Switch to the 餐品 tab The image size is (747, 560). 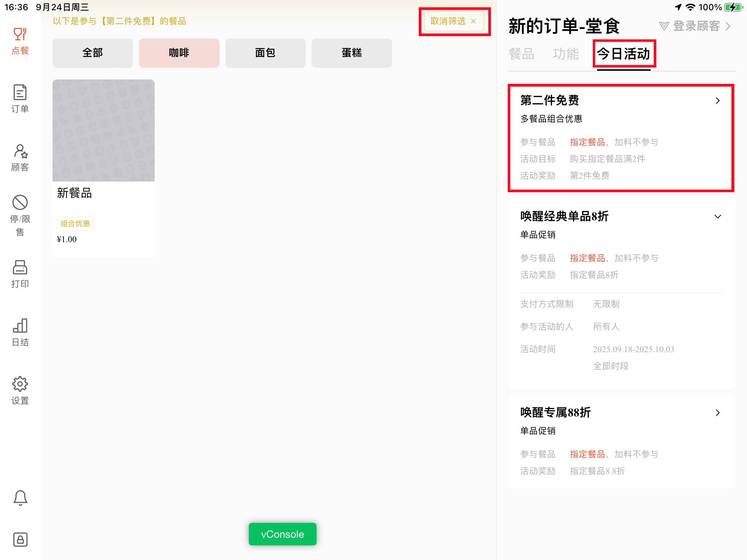[x=521, y=54]
